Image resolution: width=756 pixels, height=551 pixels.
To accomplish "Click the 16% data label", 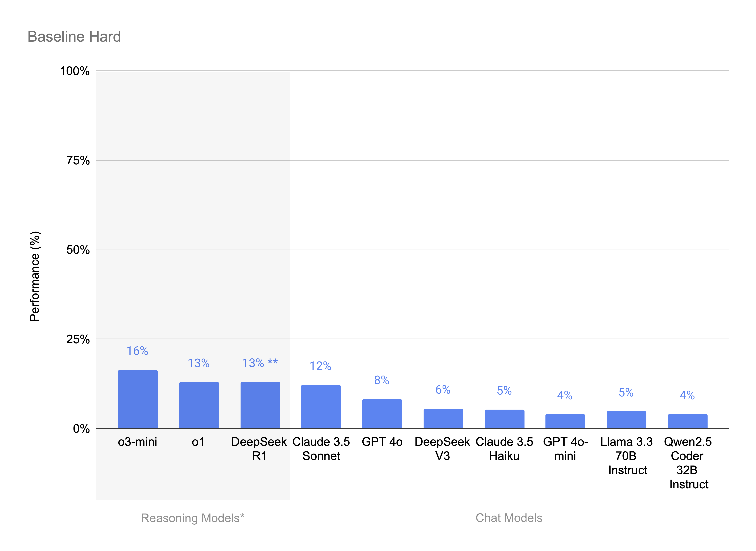I will coord(137,351).
